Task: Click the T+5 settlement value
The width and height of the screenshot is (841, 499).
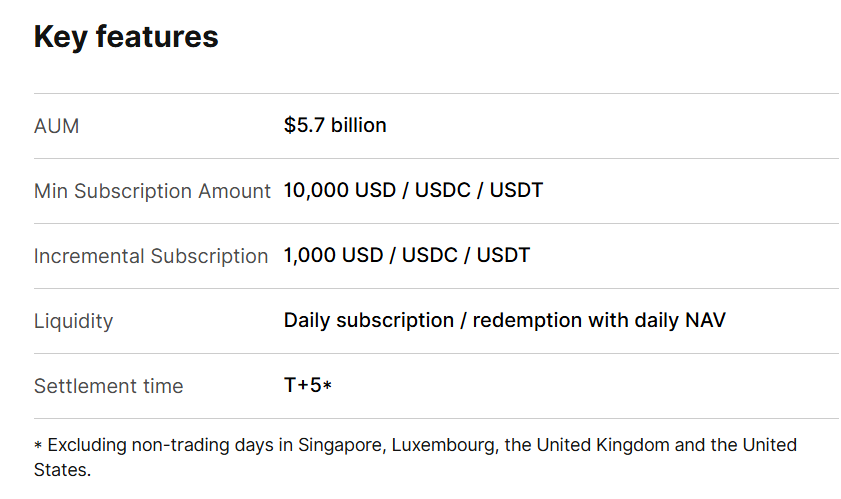Action: [302, 385]
